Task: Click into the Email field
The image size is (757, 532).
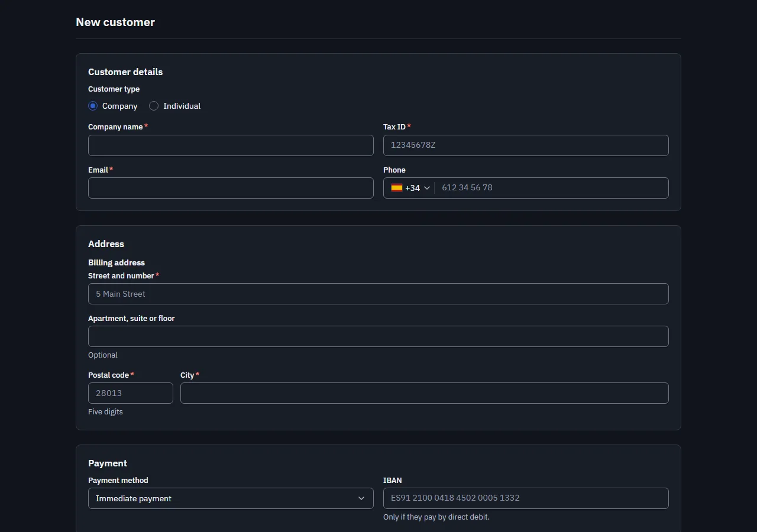Action: click(x=231, y=188)
